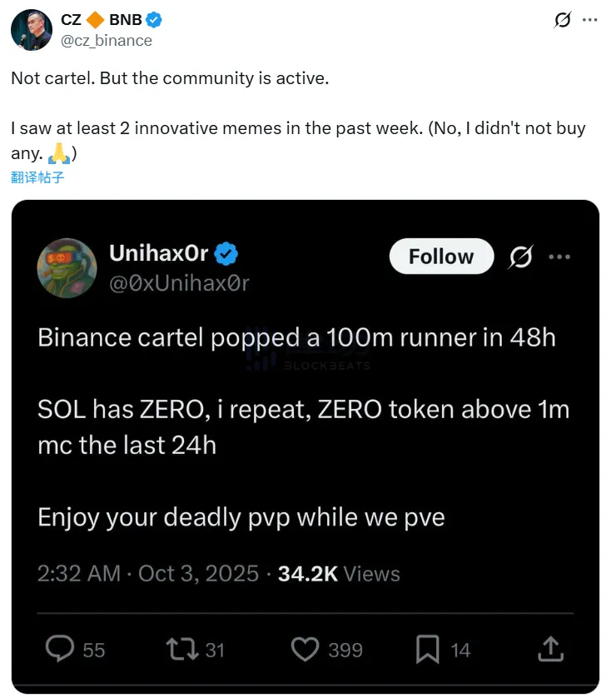The image size is (616, 698).
Task: Open the reply composer via speech bubble icon
Action: click(x=58, y=649)
